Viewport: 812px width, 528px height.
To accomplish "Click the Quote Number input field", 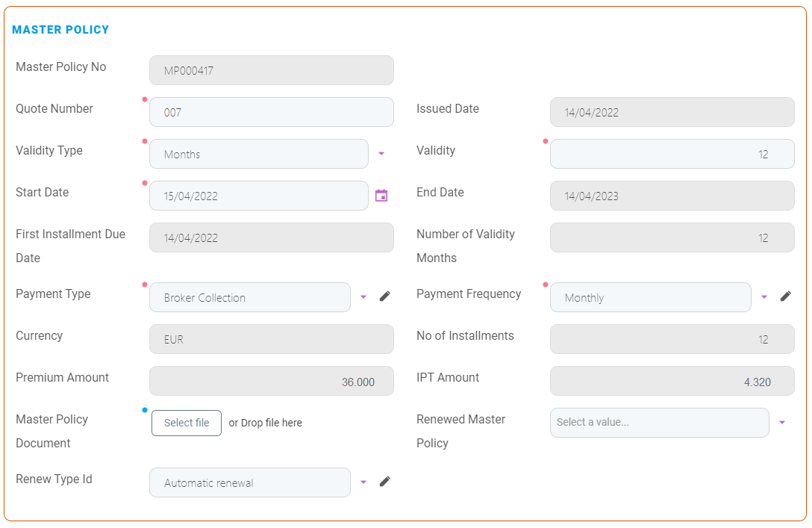I will (x=271, y=112).
